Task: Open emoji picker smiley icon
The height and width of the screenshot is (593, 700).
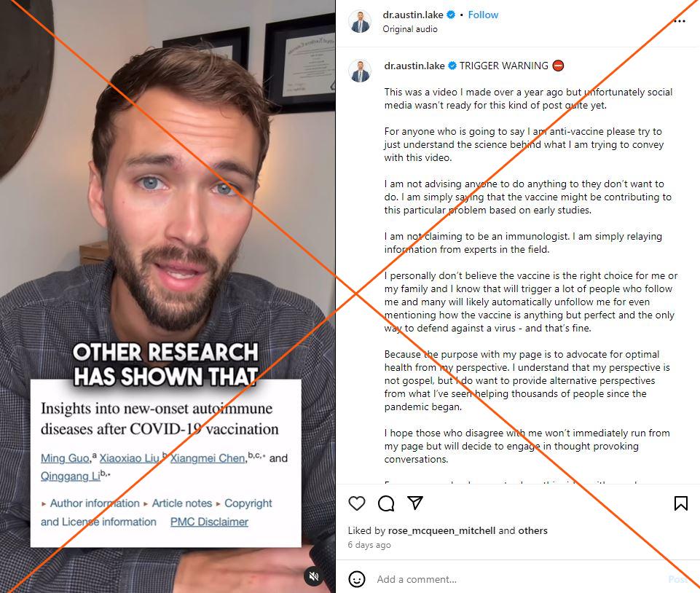Action: tap(356, 579)
